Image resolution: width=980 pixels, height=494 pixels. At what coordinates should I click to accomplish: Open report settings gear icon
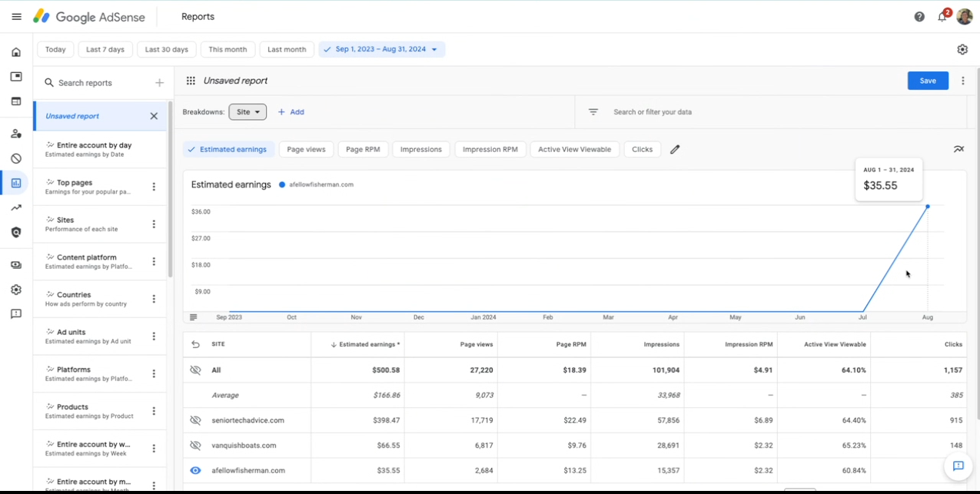[962, 49]
